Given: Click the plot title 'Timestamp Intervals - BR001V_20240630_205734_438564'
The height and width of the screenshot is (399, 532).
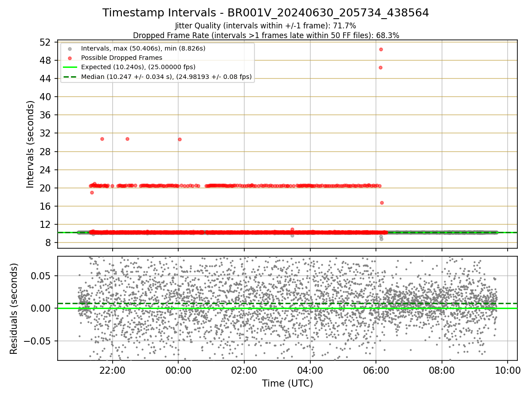Looking at the screenshot, I should (x=266, y=13).
